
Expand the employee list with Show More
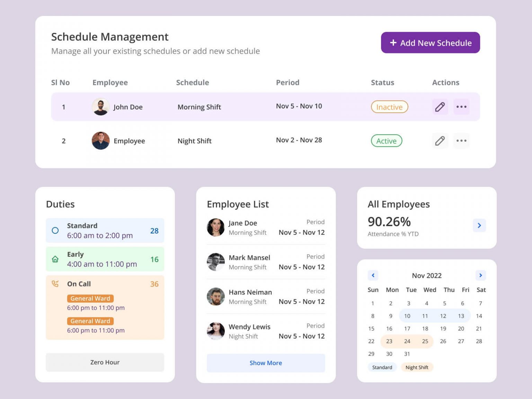pos(266,363)
